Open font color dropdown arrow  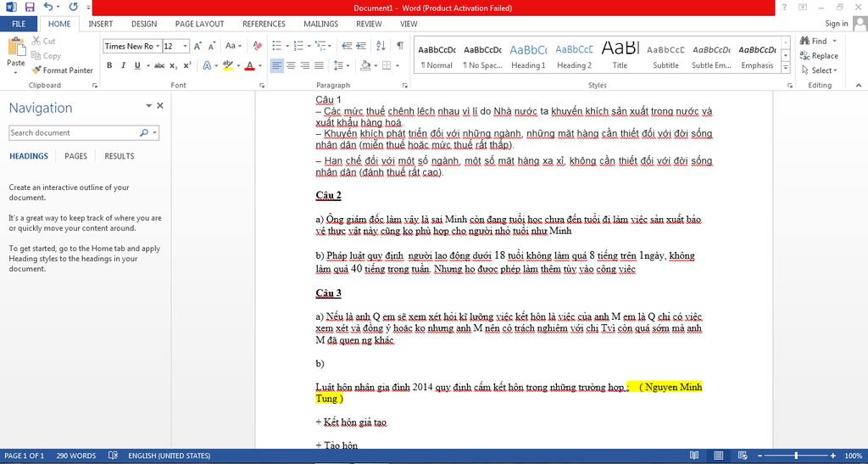point(260,65)
